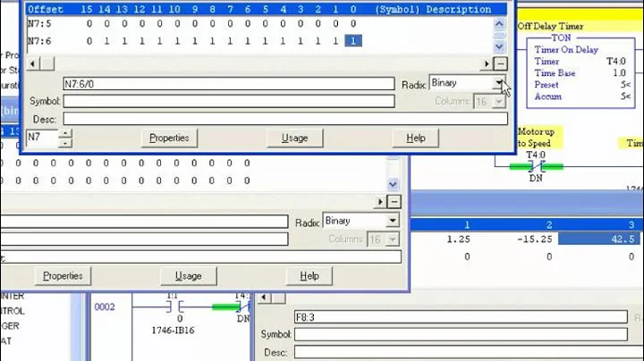Click Desc field in N7 window
This screenshot has height=361, width=644.
tap(285, 119)
